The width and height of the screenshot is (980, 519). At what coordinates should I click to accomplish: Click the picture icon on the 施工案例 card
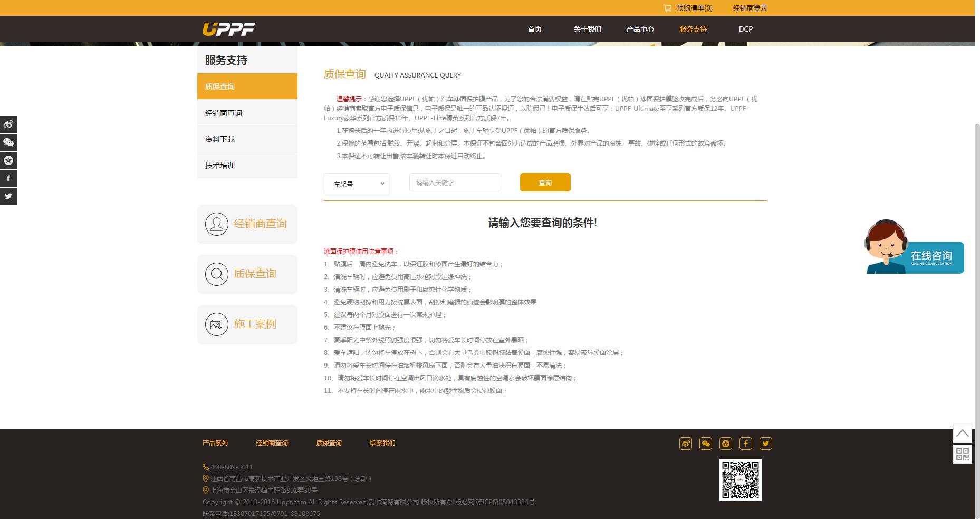click(216, 324)
